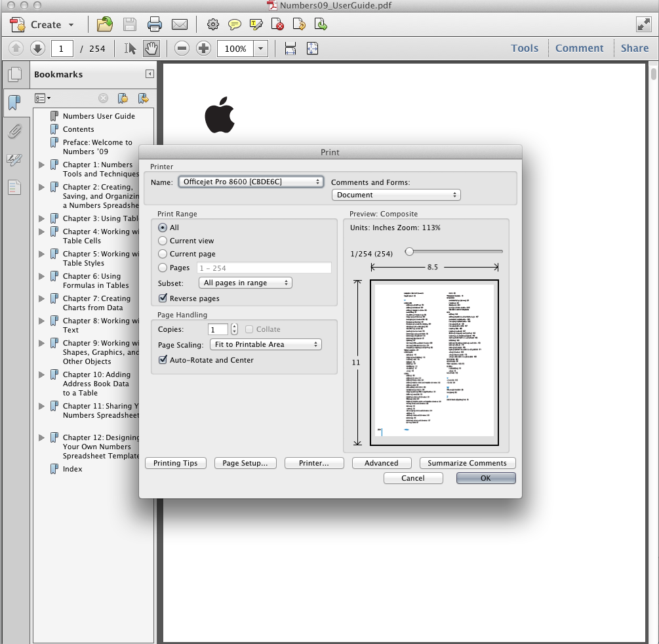The height and width of the screenshot is (644, 659).
Task: Open the Page Thumbnails panel icon
Action: tap(14, 75)
